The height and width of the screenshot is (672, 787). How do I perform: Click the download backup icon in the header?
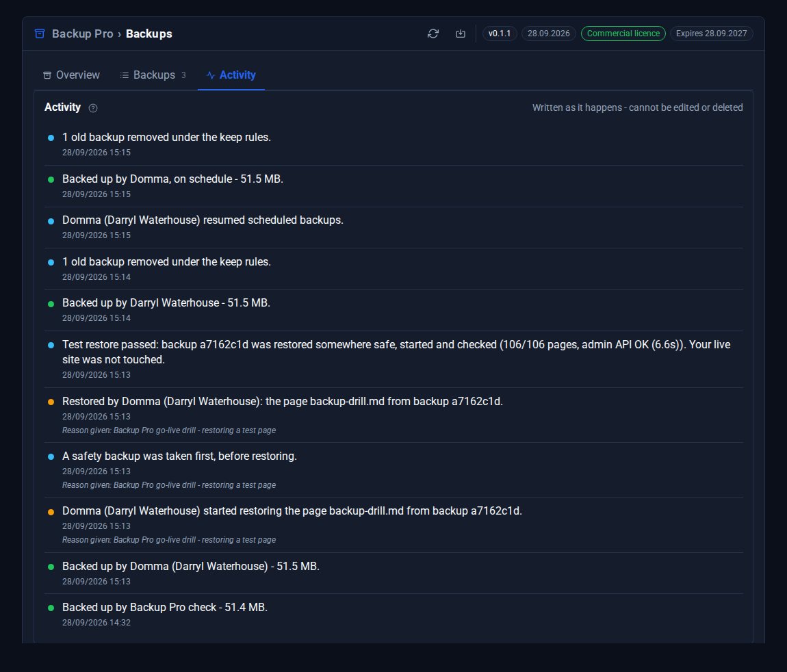[461, 34]
